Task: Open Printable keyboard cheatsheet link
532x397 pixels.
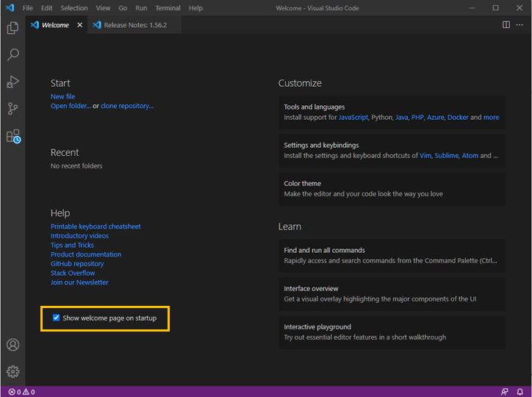Action: (x=96, y=226)
